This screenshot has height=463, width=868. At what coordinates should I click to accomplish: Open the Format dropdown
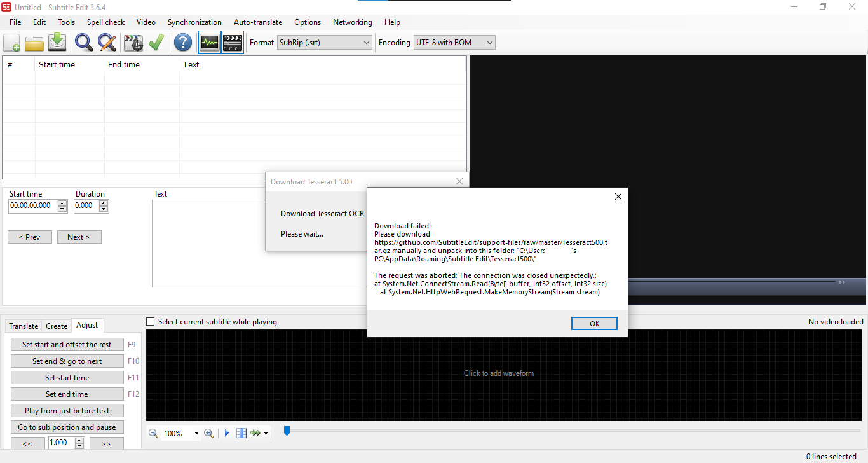tap(365, 42)
